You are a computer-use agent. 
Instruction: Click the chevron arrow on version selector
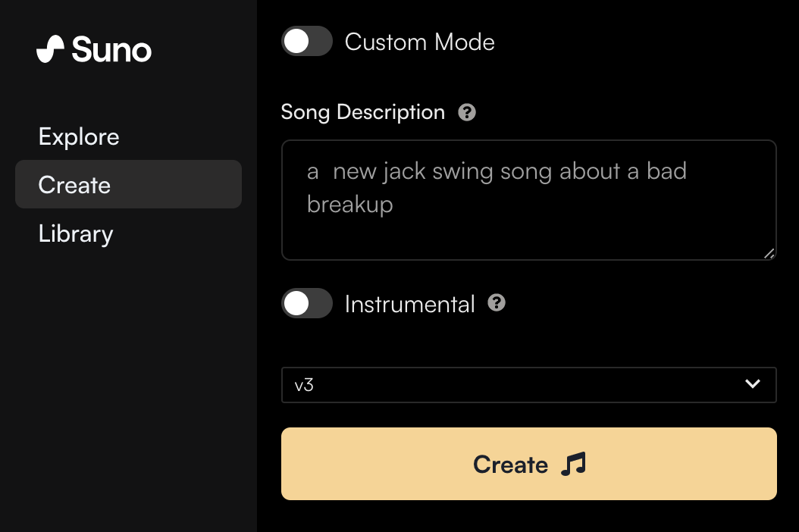(x=753, y=383)
